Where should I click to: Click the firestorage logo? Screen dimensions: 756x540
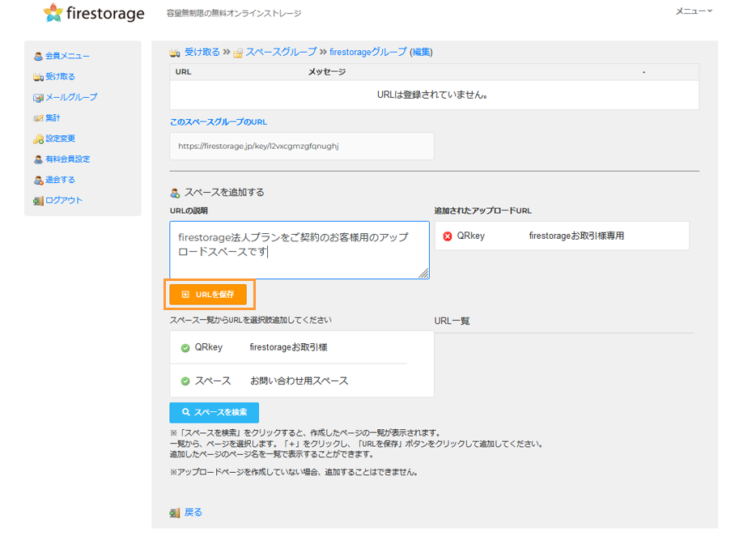tap(94, 13)
